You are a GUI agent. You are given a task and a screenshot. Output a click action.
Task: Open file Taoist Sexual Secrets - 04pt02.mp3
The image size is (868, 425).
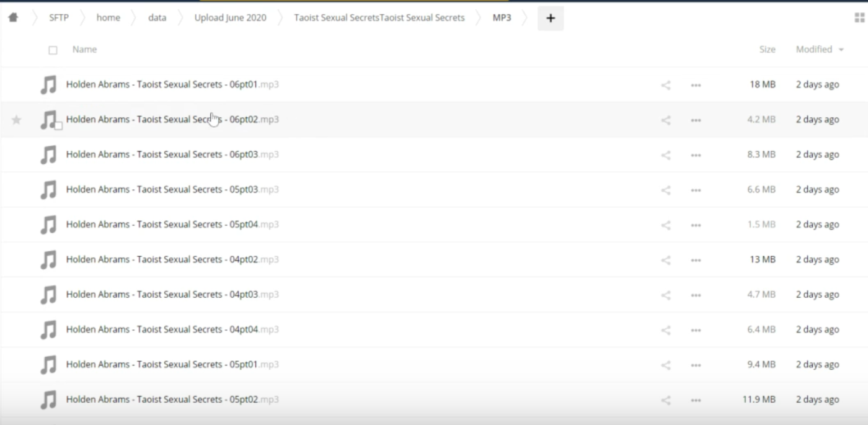pos(172,260)
